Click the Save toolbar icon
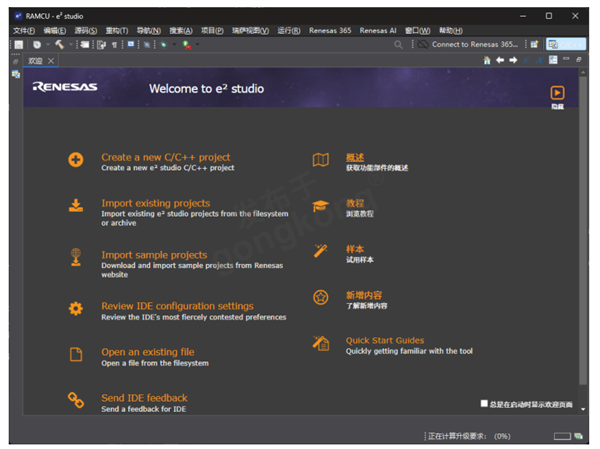The image size is (600, 449). click(x=18, y=45)
